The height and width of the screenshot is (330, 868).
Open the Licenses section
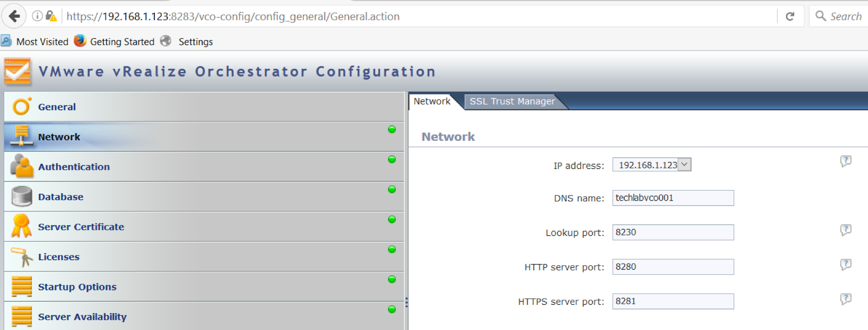(x=204, y=257)
